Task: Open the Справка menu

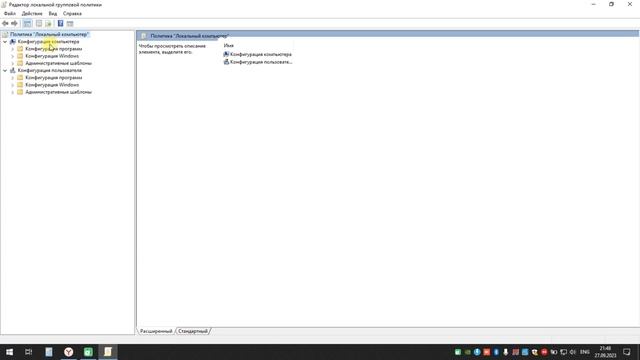Action: [72, 13]
